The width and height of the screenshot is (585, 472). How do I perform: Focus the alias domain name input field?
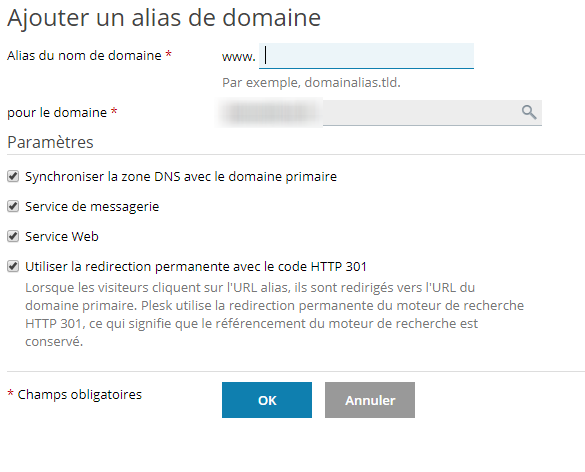[366, 56]
